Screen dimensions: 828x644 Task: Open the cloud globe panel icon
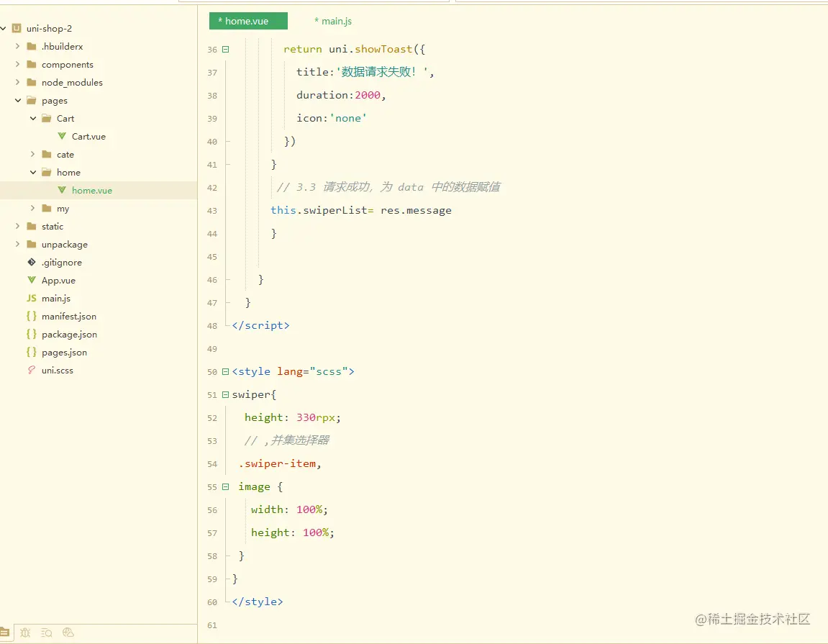click(x=68, y=632)
